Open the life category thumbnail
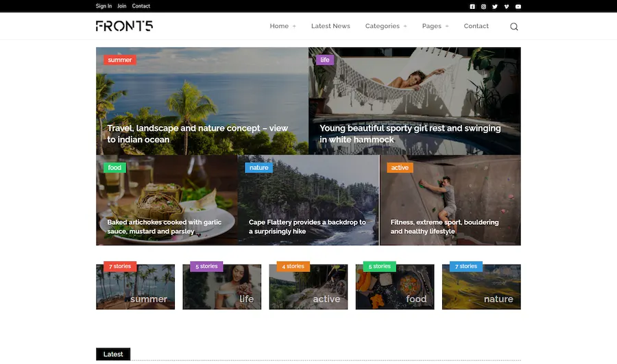 (x=222, y=287)
